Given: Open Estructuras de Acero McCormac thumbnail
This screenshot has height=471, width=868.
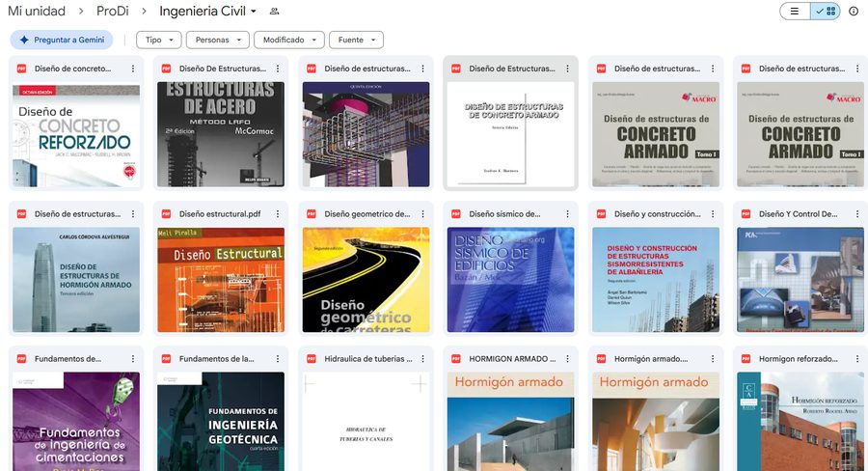Looking at the screenshot, I should tap(221, 135).
